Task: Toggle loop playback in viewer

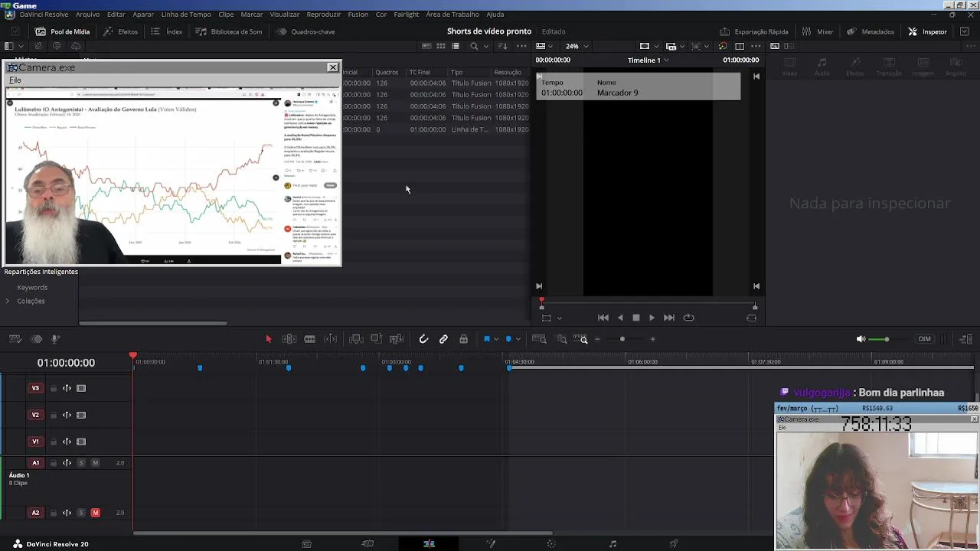Action: coord(688,318)
